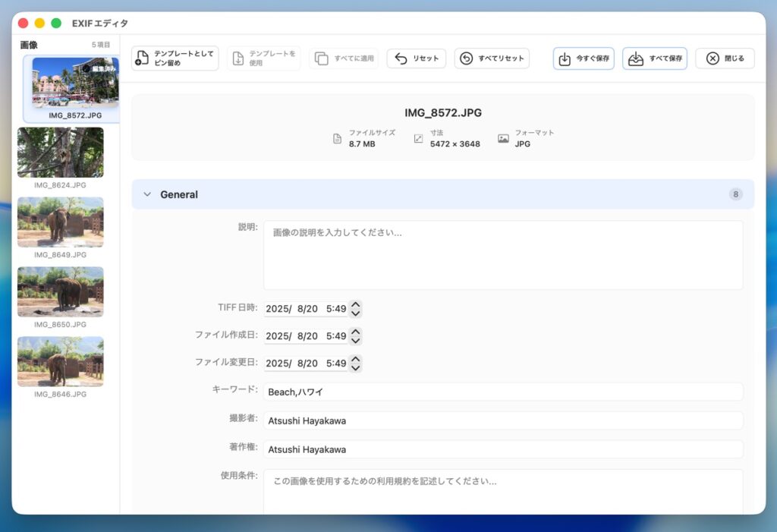Viewport: 777px width, 532px height.
Task: Click the キーワード keywords field
Action: (x=502, y=392)
